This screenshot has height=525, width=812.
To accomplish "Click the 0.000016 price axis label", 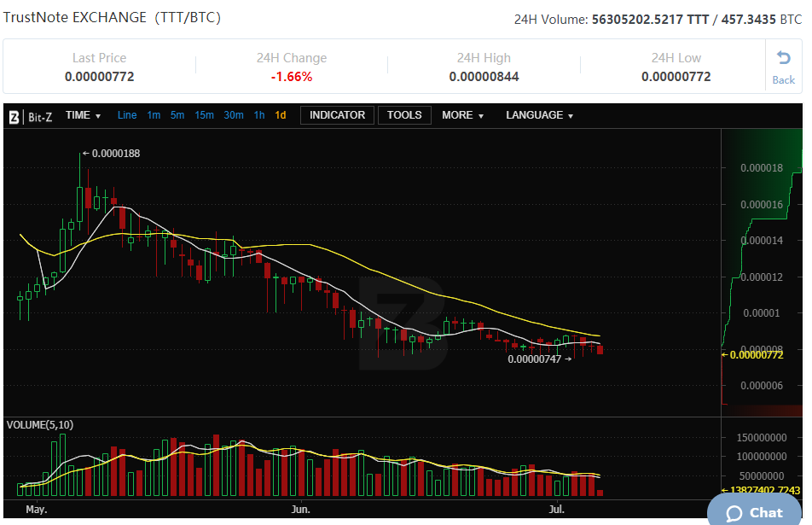I will click(x=762, y=205).
